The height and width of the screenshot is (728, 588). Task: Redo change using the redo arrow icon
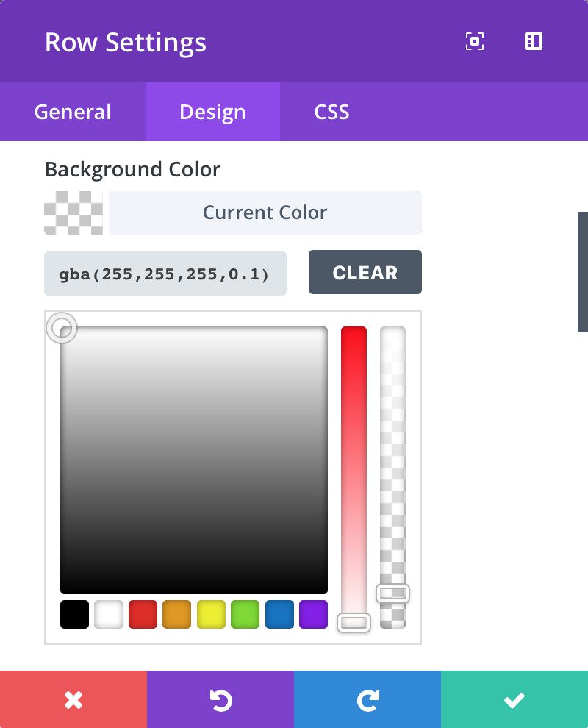coord(367,699)
